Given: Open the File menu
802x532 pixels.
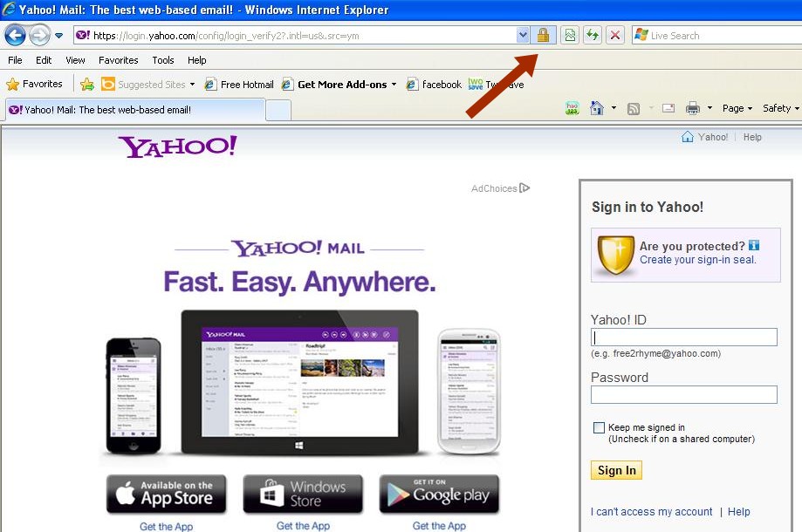Looking at the screenshot, I should (x=15, y=60).
